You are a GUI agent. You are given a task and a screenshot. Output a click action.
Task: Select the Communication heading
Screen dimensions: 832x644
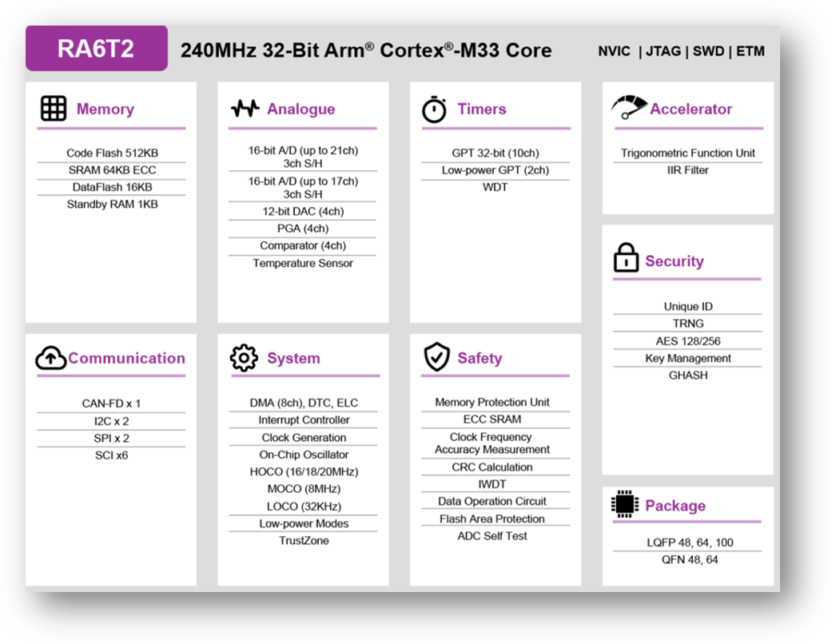pos(127,358)
